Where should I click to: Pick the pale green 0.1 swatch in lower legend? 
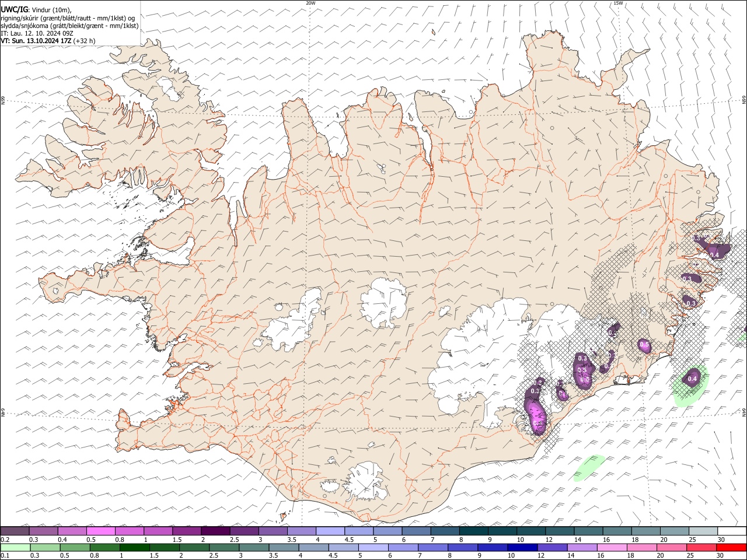tap(16, 547)
